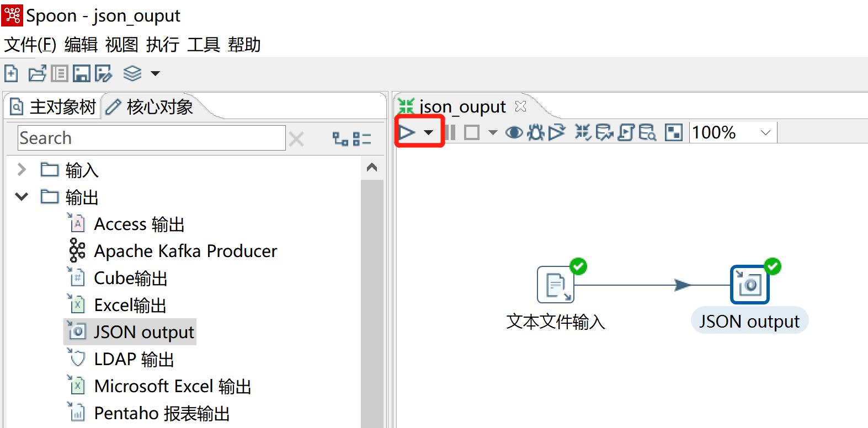Click the tree scrollbar up arrow
This screenshot has height=428, width=868.
pyautogui.click(x=372, y=167)
